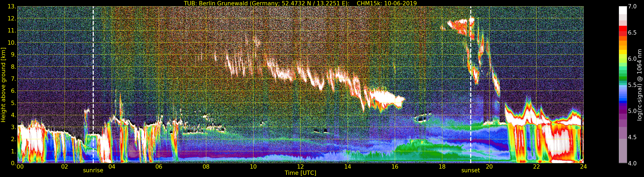Click the 'sunrise' label below the axis
The width and height of the screenshot is (644, 177).
pos(93,170)
